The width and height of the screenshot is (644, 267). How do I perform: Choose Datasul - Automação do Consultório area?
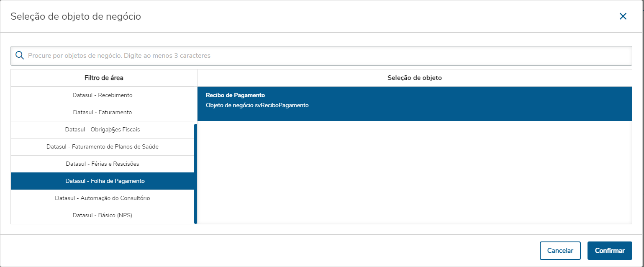pos(103,198)
